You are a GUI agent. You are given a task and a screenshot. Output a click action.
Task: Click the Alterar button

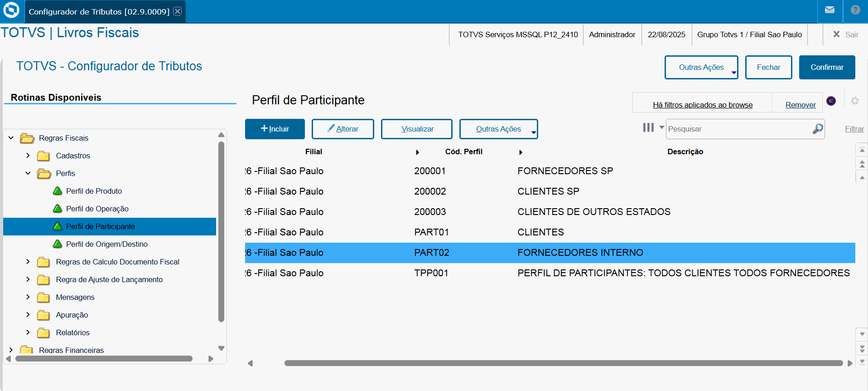pyautogui.click(x=342, y=129)
